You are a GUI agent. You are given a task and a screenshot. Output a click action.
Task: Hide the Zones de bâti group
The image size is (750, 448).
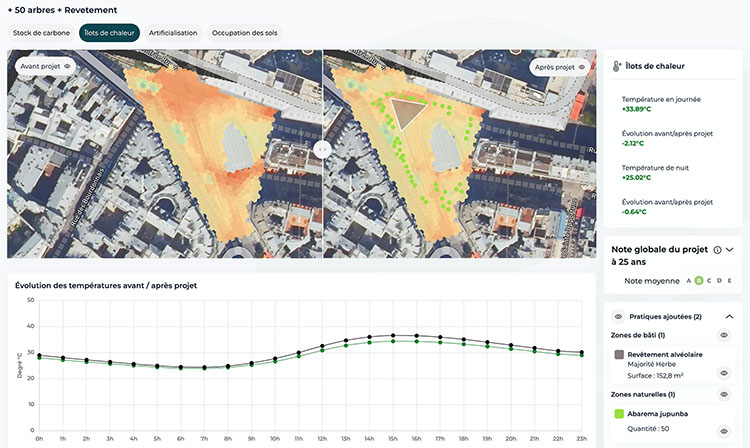724,335
